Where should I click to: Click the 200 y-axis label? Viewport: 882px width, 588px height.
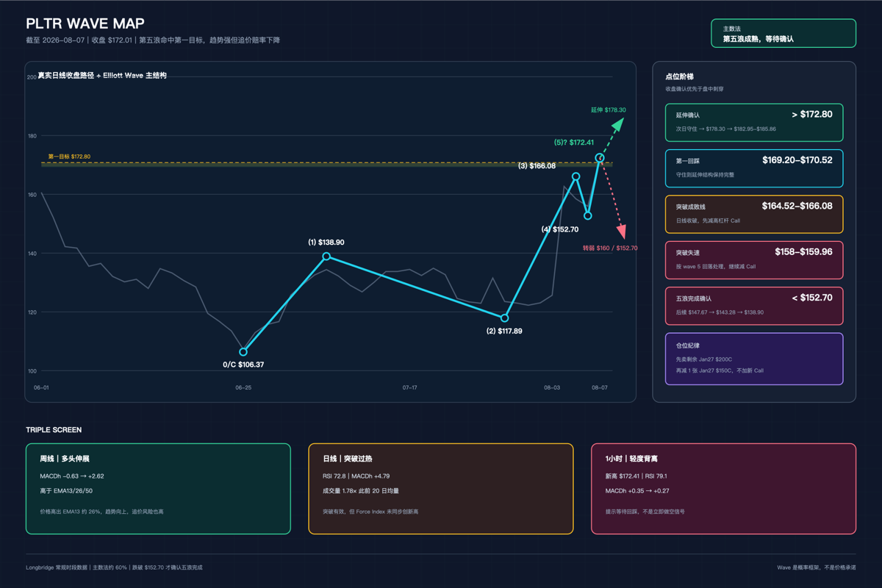[x=32, y=77]
